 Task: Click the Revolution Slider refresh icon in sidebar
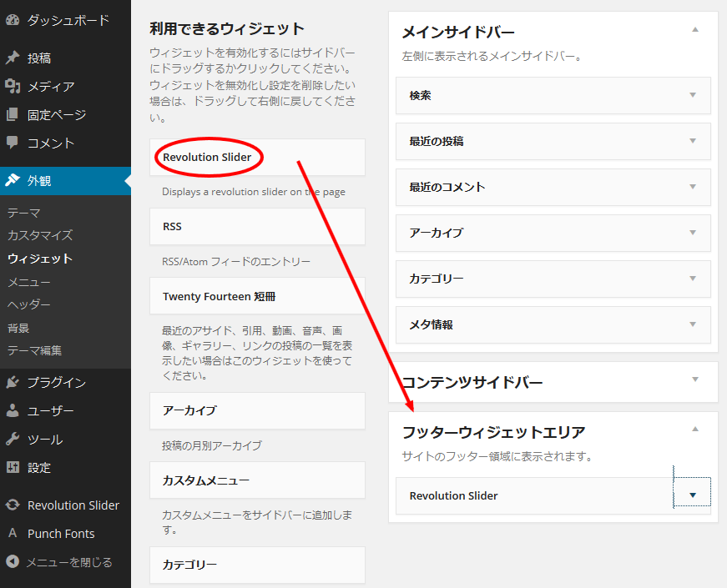(13, 505)
